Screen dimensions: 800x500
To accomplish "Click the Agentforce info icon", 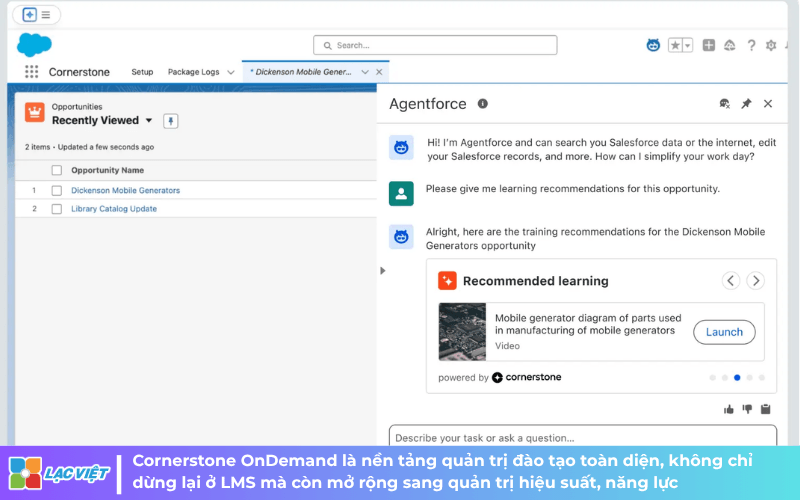I will click(483, 104).
